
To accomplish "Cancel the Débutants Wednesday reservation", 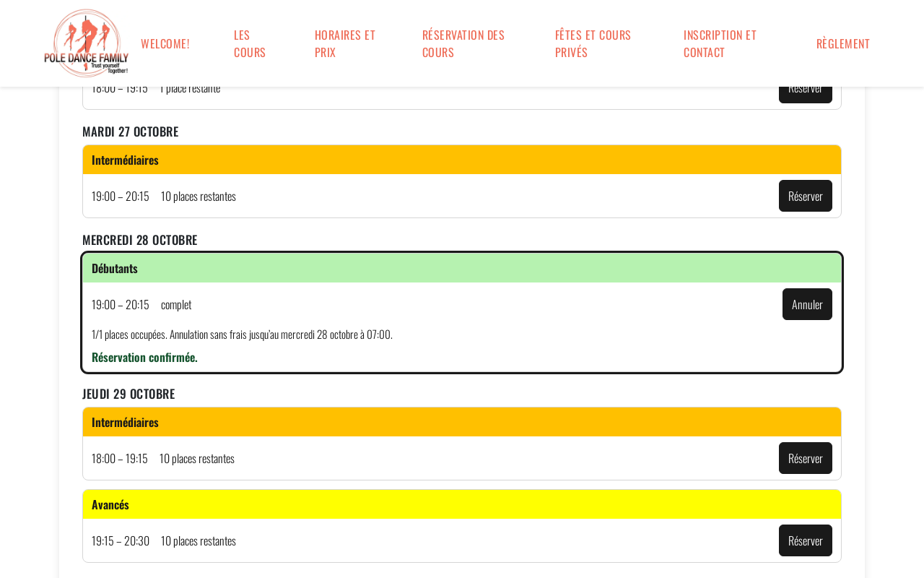I will (807, 304).
